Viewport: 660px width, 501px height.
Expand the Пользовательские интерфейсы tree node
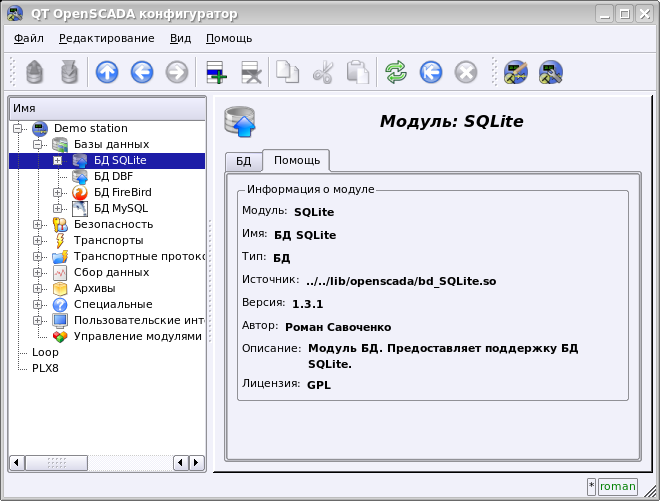pyautogui.click(x=37, y=320)
